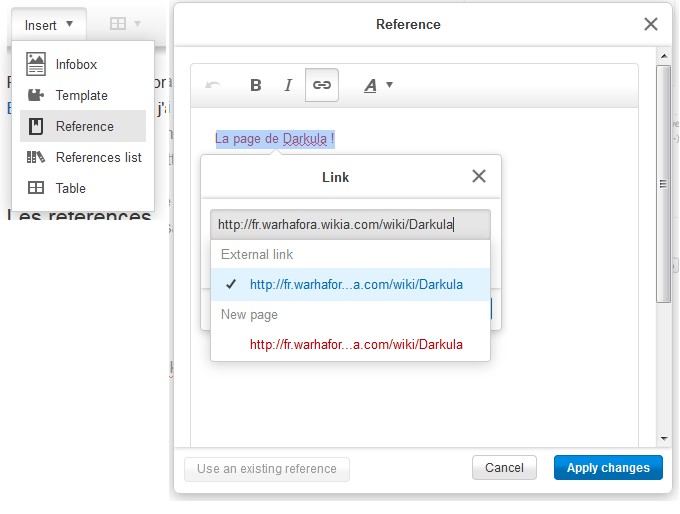Click the link URL input field
680x514 pixels.
click(350, 225)
